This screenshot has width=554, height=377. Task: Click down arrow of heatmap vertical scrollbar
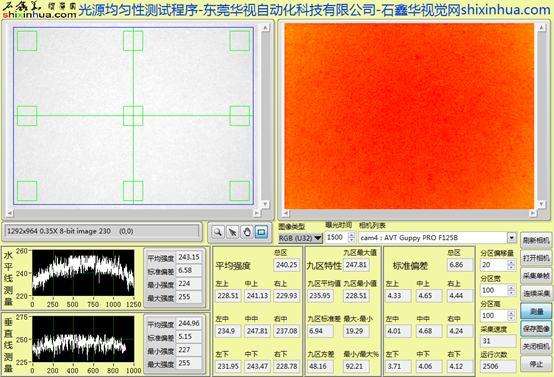pos(541,204)
